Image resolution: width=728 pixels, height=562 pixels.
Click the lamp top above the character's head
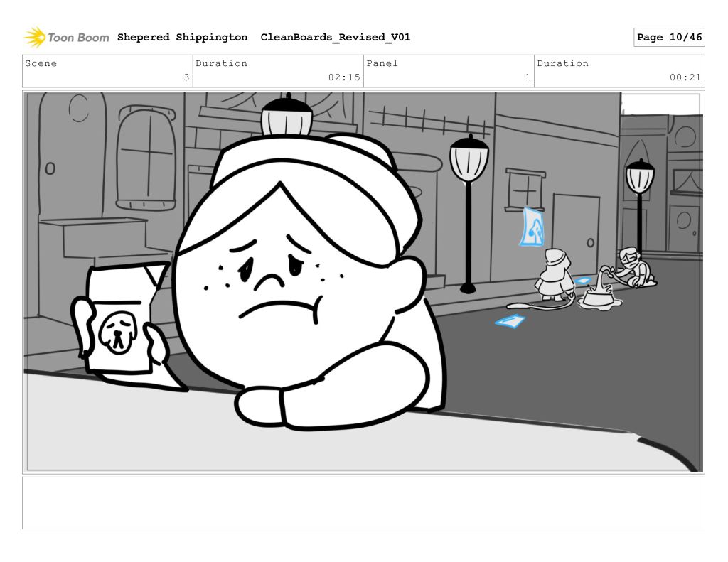pos(287,116)
